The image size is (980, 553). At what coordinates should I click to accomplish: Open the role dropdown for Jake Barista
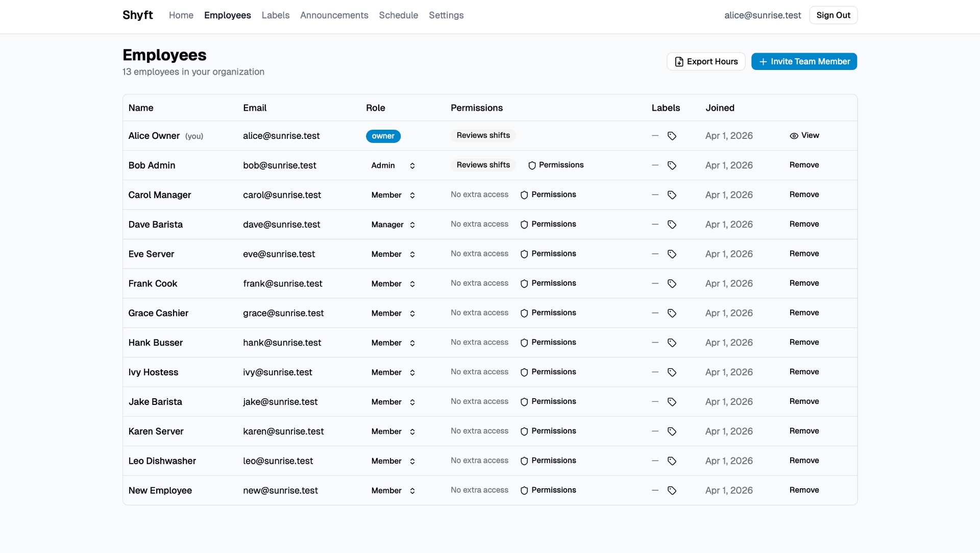[x=393, y=402]
